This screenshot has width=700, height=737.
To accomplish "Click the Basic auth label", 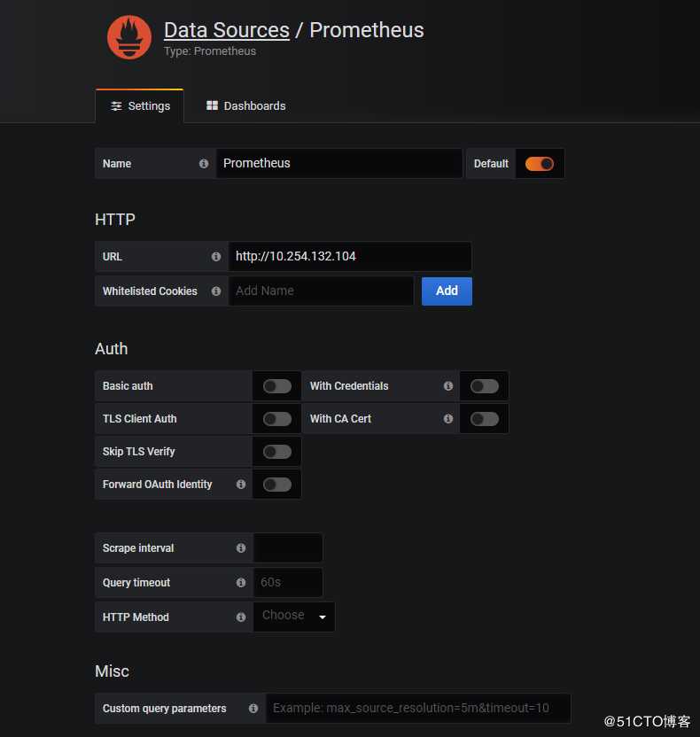I will point(128,386).
